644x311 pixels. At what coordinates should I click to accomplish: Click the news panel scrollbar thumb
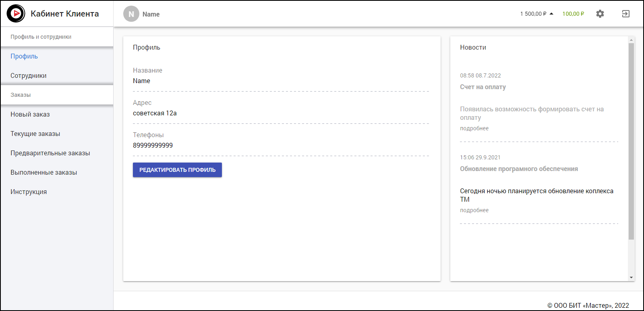[x=631, y=141]
